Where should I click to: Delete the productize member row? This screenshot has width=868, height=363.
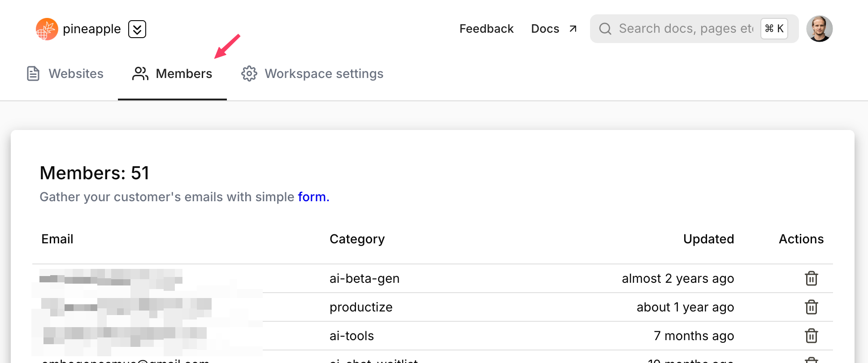(811, 307)
